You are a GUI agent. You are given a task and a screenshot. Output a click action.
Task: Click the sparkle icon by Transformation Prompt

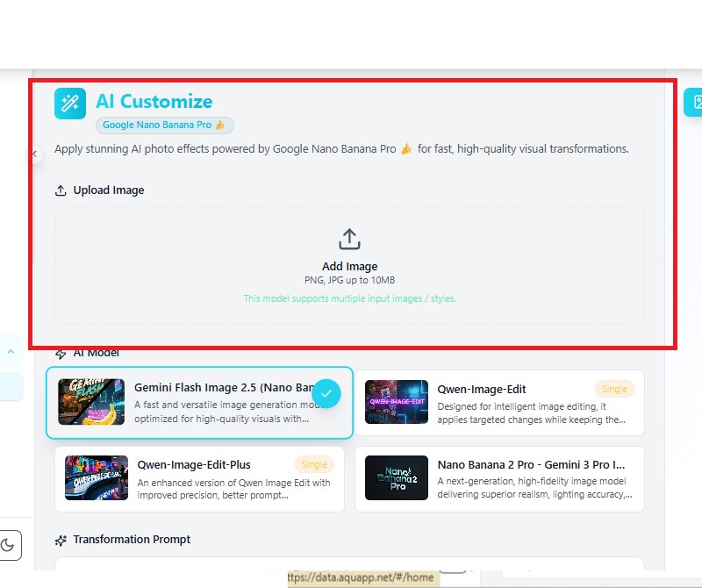pos(61,540)
